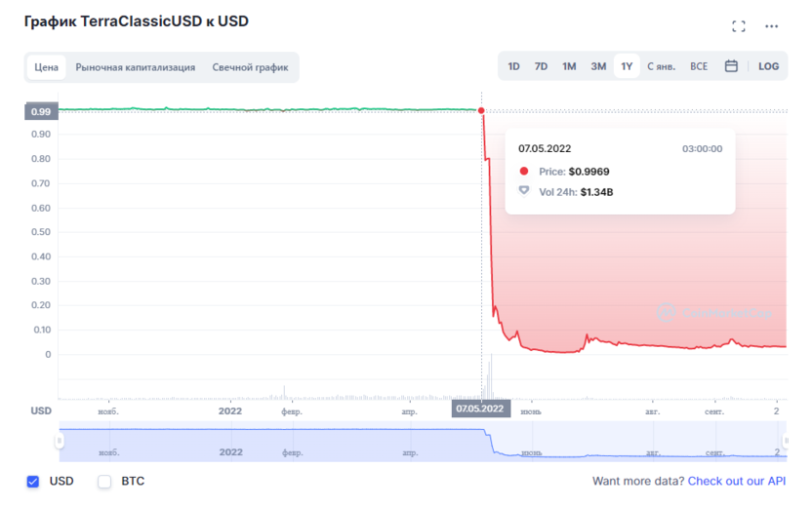Toggle LOG scale on chart
This screenshot has height=508, width=812.
point(768,66)
